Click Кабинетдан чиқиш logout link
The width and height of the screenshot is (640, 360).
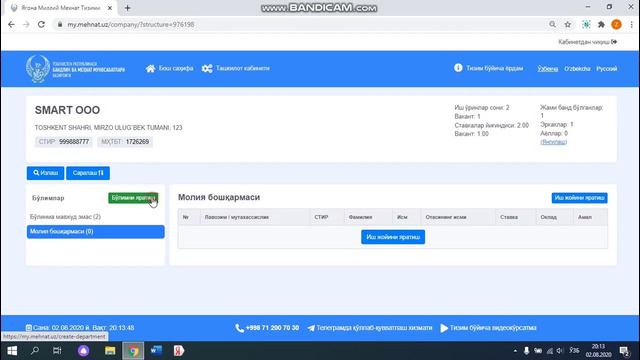click(587, 42)
